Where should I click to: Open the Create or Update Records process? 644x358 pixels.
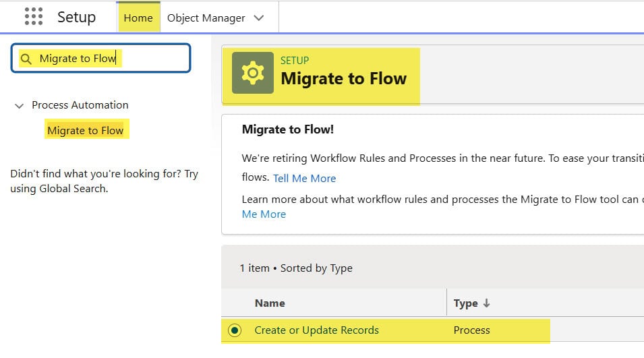coord(317,330)
